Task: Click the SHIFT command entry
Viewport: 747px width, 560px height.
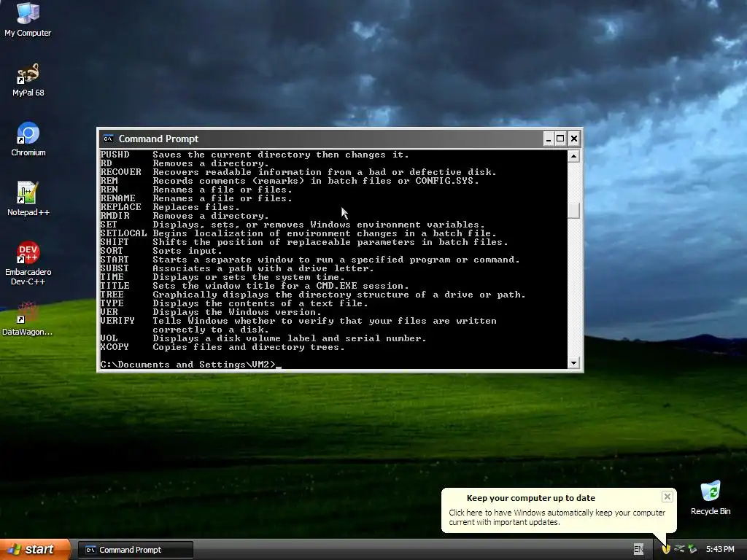Action: (304, 242)
